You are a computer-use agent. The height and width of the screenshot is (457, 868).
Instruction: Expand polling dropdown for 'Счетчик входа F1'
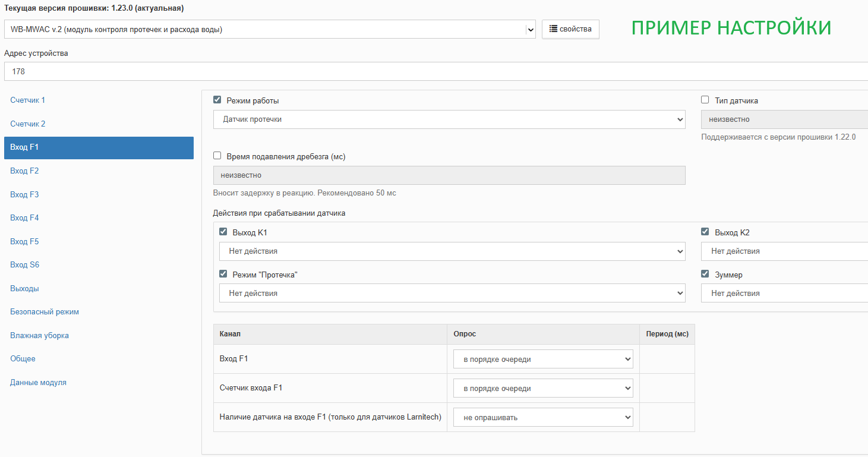coord(543,389)
